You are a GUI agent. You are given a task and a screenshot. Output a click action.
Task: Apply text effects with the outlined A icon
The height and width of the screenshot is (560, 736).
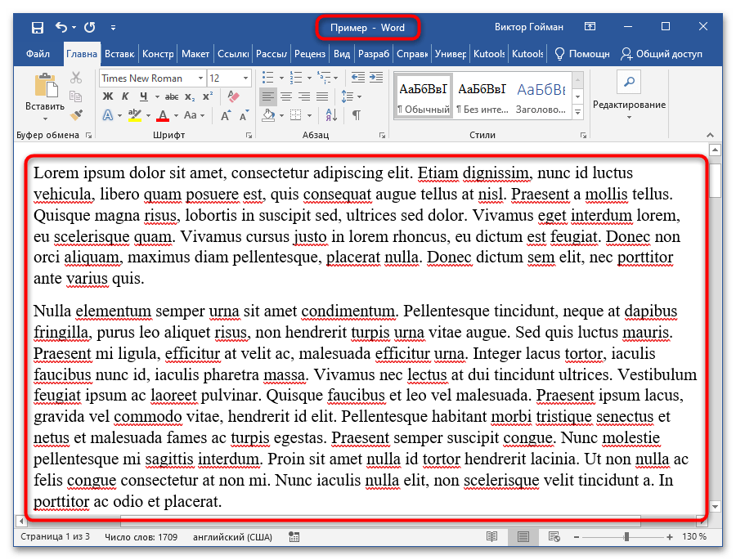108,115
